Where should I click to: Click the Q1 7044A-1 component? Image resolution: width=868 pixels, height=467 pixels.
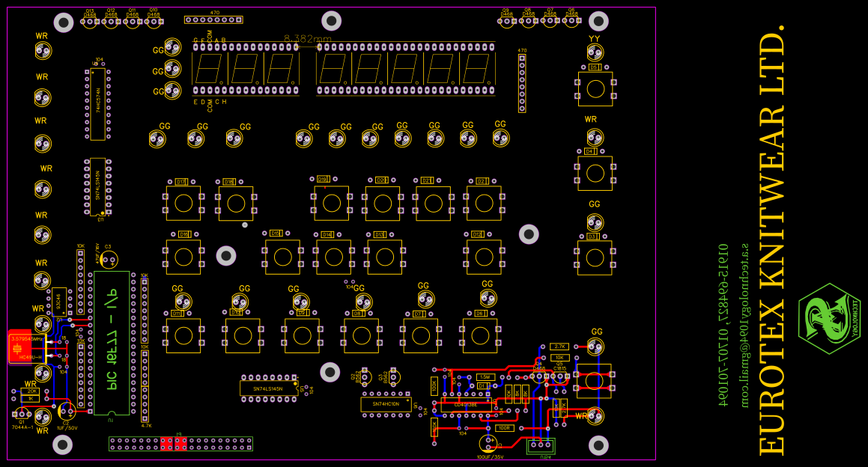pos(22,413)
